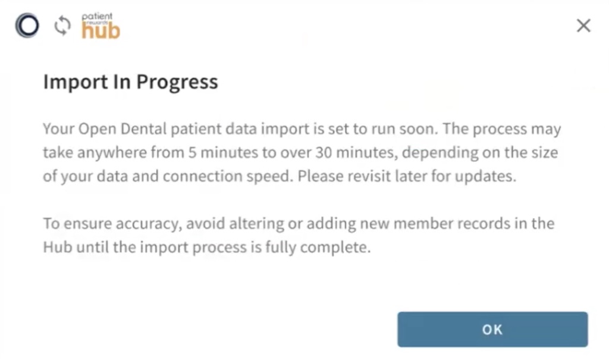Click "Please revisit later for updates" sentence
The height and width of the screenshot is (364, 609).
tap(407, 177)
